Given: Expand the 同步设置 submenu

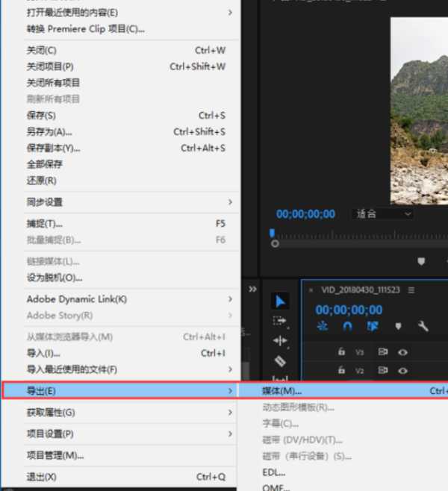Looking at the screenshot, I should click(x=131, y=202).
